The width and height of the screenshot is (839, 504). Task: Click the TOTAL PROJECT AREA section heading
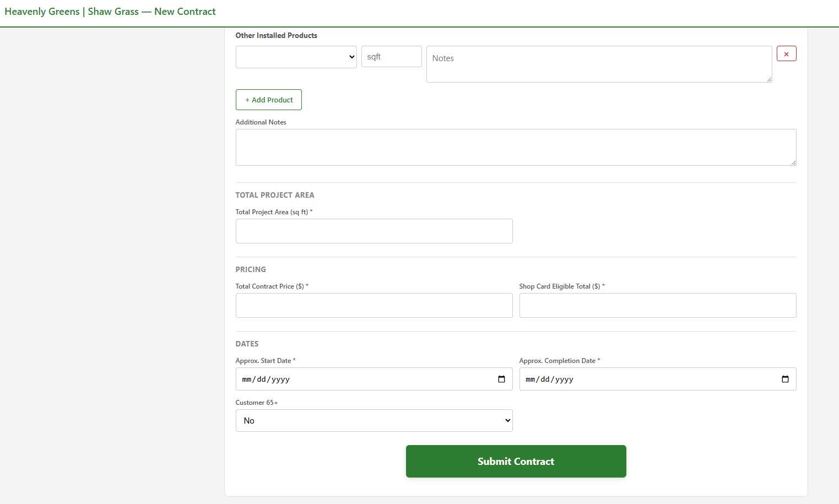(x=275, y=195)
